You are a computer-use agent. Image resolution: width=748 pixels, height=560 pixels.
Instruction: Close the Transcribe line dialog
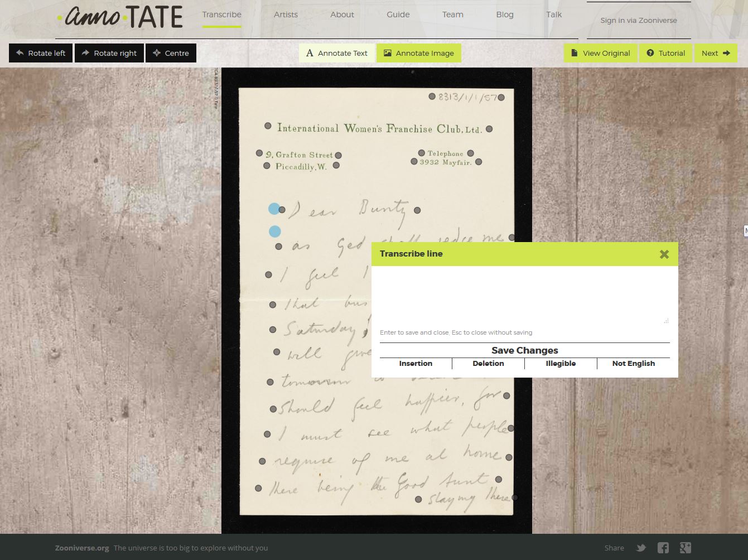[664, 254]
